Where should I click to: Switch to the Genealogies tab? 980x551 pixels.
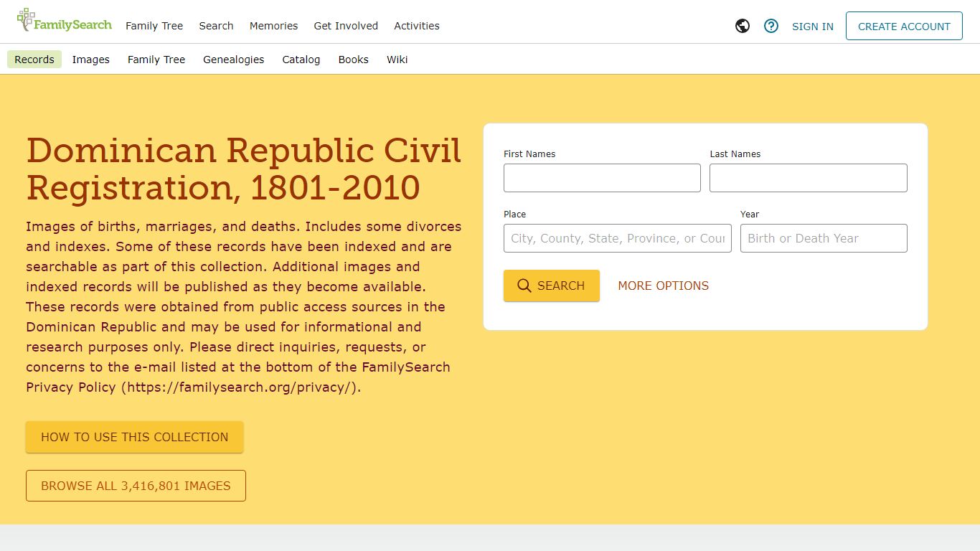point(234,60)
